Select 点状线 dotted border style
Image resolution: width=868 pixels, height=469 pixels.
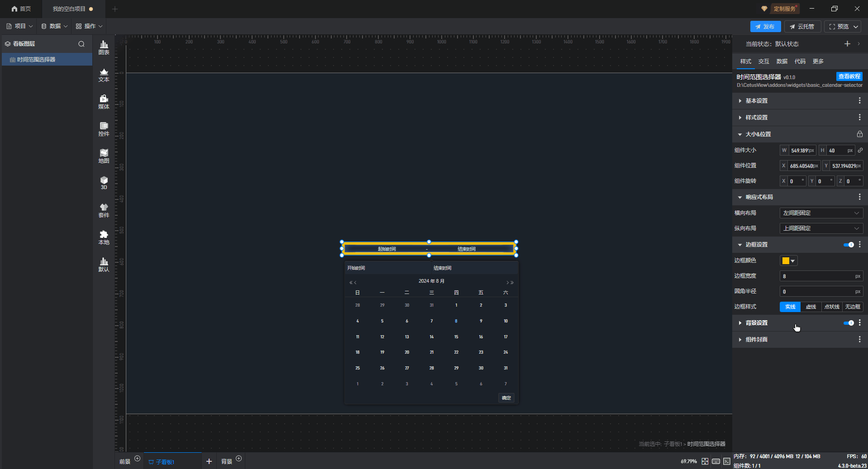[x=832, y=307]
